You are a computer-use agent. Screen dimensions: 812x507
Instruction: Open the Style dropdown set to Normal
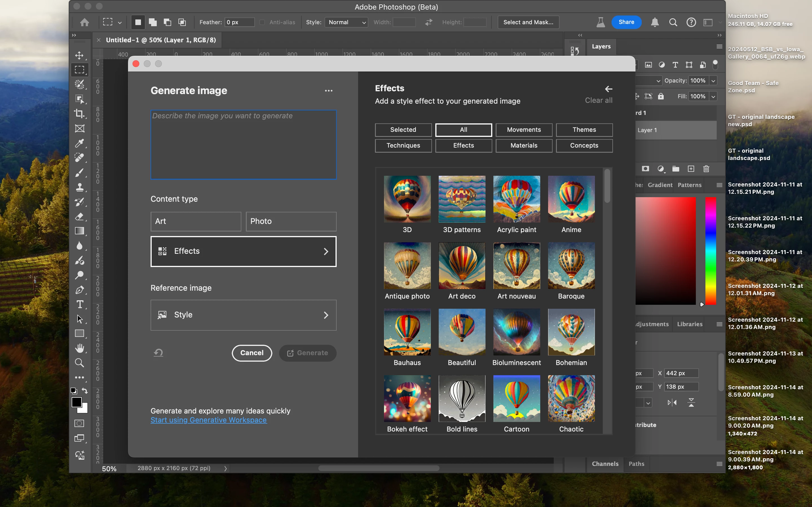click(346, 22)
